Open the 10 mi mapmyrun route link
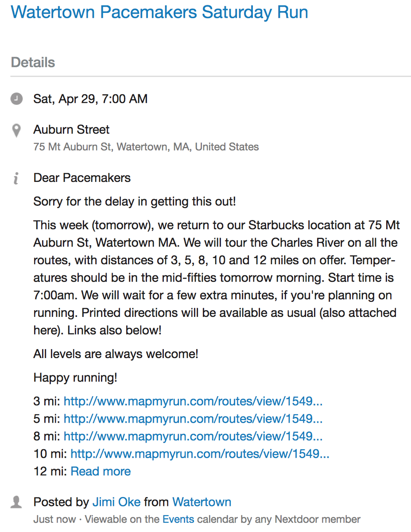411x532 pixels. pyautogui.click(x=200, y=454)
